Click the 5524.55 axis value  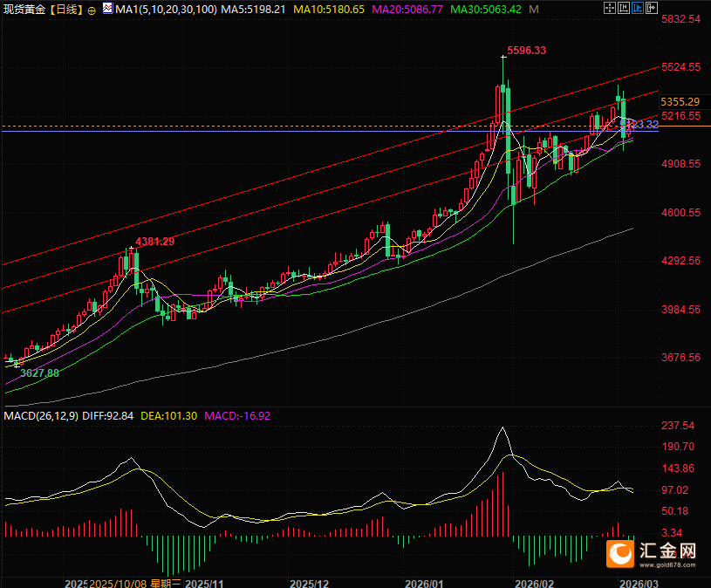click(x=681, y=67)
